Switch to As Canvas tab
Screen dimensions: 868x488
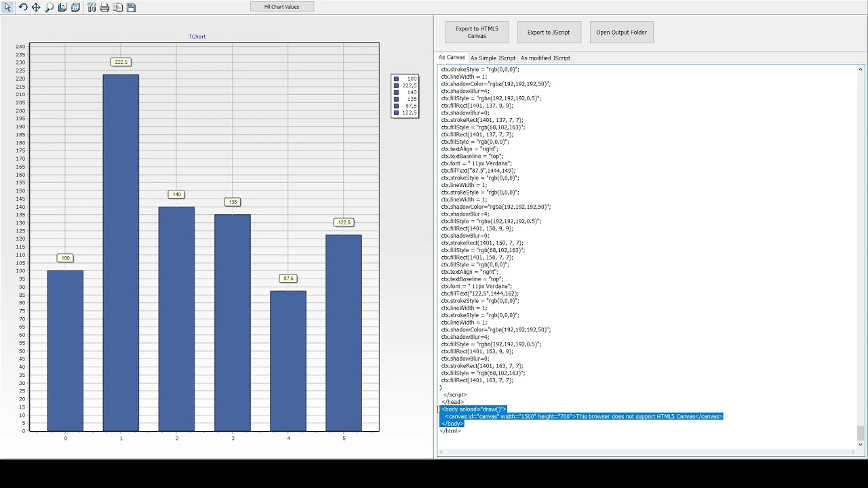point(452,58)
